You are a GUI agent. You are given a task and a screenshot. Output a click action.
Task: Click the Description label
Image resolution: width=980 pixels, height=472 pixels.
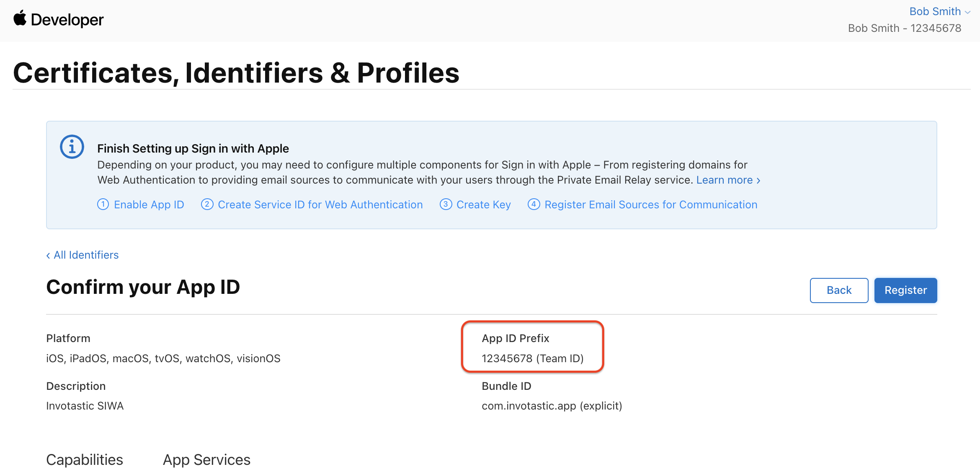(76, 386)
